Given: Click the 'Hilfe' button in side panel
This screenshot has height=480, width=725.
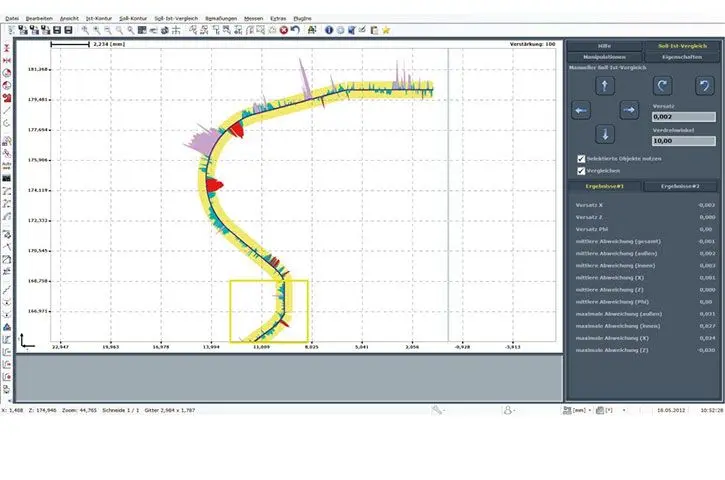Looking at the screenshot, I should pos(603,46).
